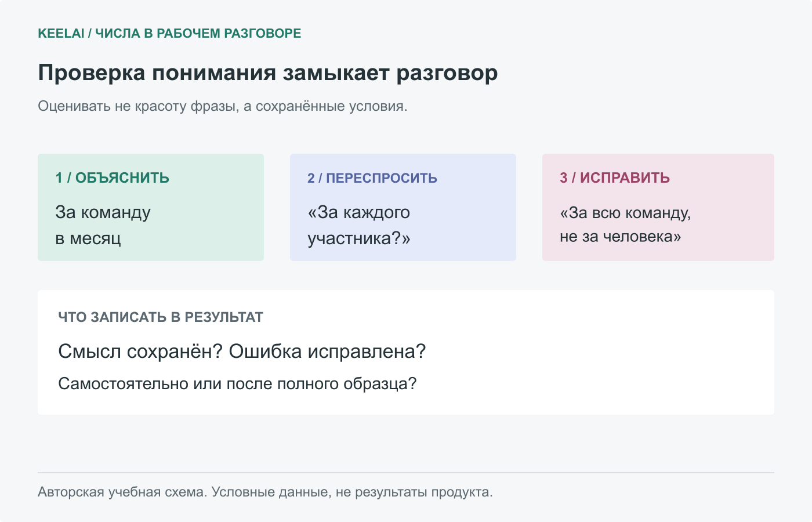Click the footer note 'Авторская учебная схема'

click(122, 492)
